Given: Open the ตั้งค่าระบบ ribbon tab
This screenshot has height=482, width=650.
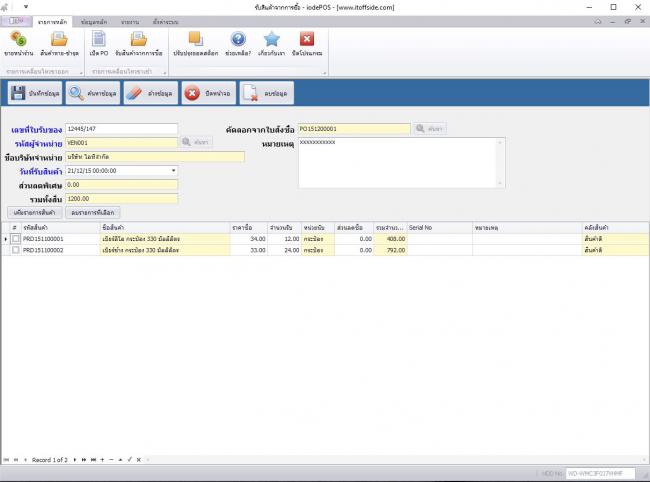Looking at the screenshot, I should tap(166, 20).
